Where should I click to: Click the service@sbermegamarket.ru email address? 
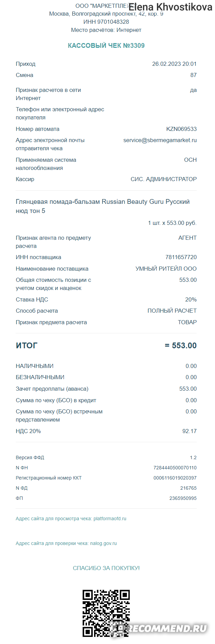click(x=160, y=140)
